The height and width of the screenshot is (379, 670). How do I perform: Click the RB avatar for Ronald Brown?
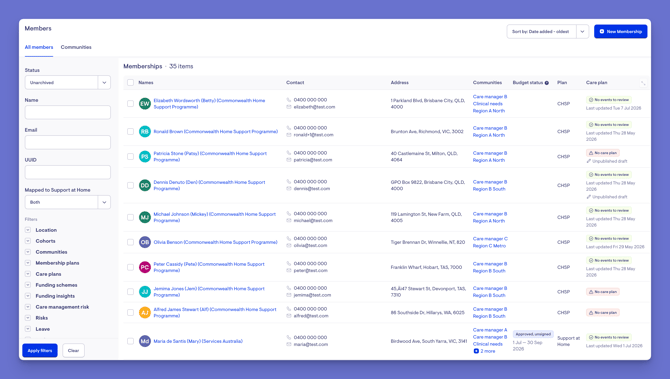tap(145, 132)
